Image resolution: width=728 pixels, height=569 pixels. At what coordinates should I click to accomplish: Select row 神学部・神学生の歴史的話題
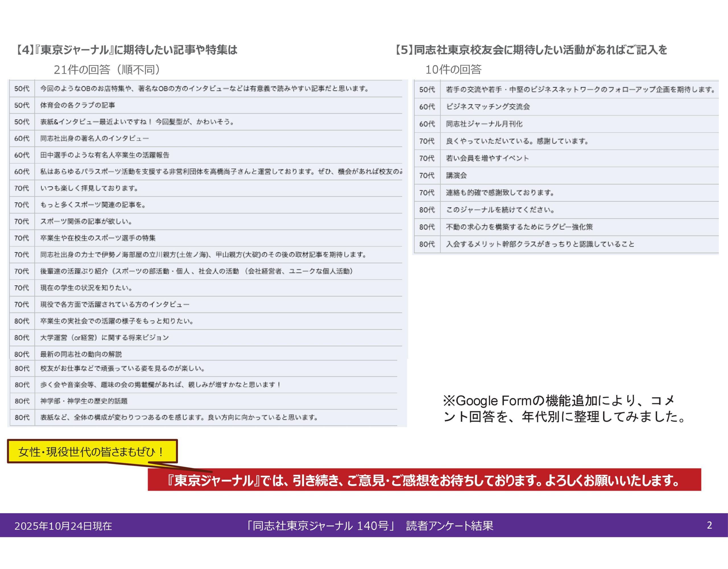[x=84, y=401]
